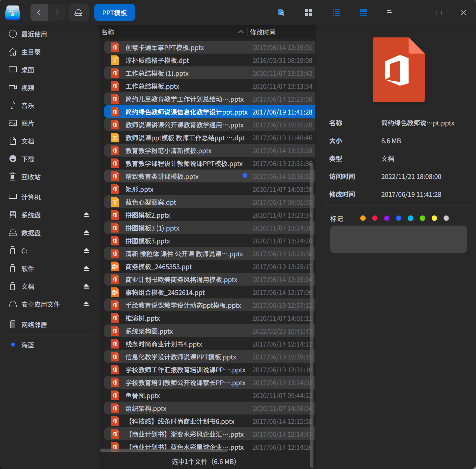The height and width of the screenshot is (469, 476).
Task: Eject the 系统盘 drive
Action: 86,215
